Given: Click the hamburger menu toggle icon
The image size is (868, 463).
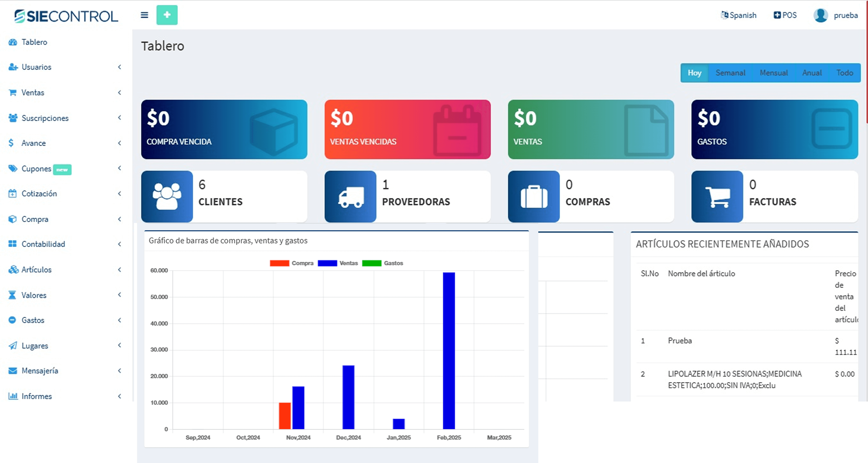Looking at the screenshot, I should [x=144, y=15].
